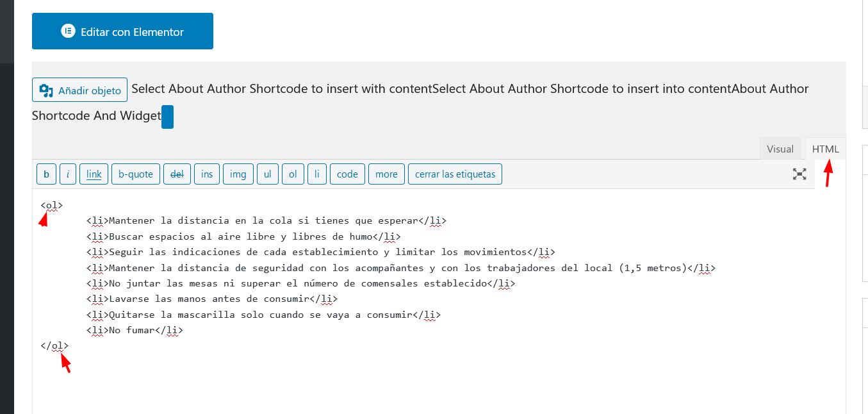Click line 'Quitarse la mascarilla solo cuando'
Image resolution: width=868 pixels, height=414 pixels.
click(x=264, y=315)
